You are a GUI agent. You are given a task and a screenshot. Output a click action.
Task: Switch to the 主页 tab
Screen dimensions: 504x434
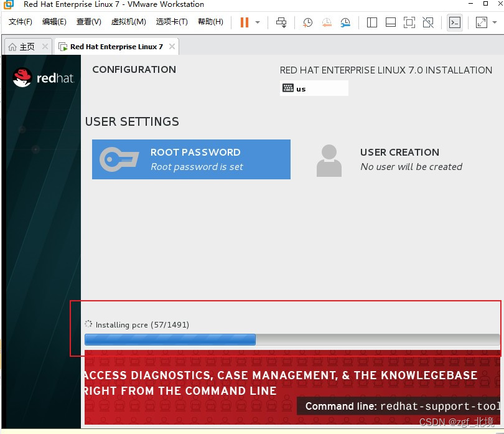click(x=24, y=45)
